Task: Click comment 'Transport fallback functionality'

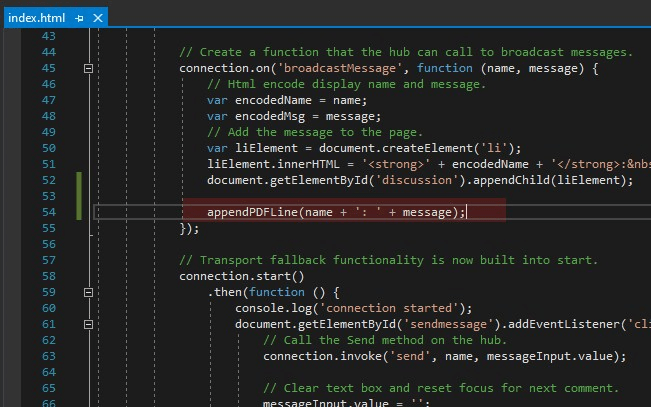Action: pyautogui.click(x=389, y=260)
